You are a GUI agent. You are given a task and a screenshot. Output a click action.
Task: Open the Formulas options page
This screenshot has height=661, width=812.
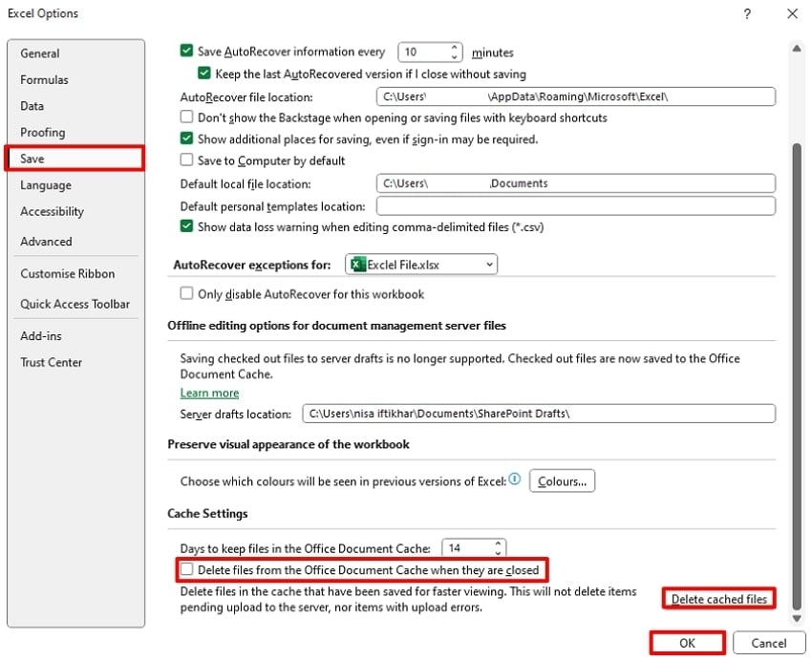46,79
